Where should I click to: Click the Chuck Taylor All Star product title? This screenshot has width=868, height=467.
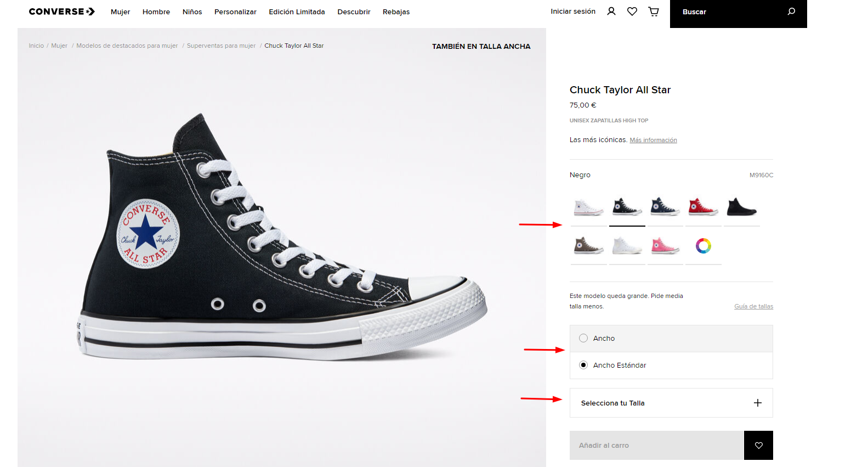(620, 90)
